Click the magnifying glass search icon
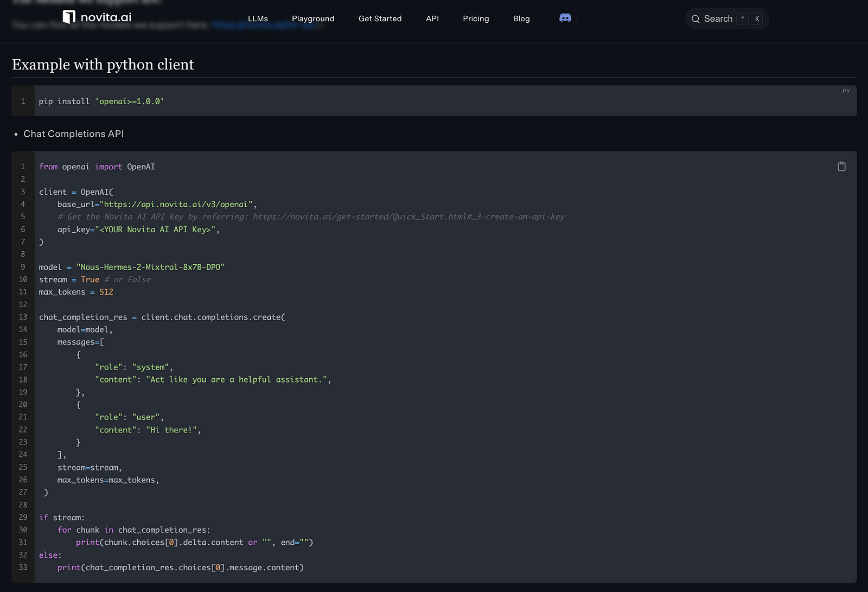Image resolution: width=868 pixels, height=592 pixels. point(695,19)
